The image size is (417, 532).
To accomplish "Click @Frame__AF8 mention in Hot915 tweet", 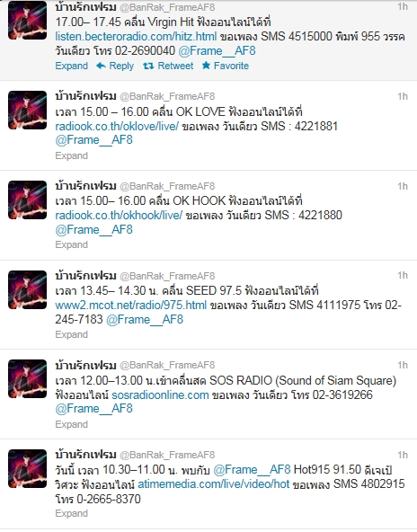I will (x=252, y=470).
